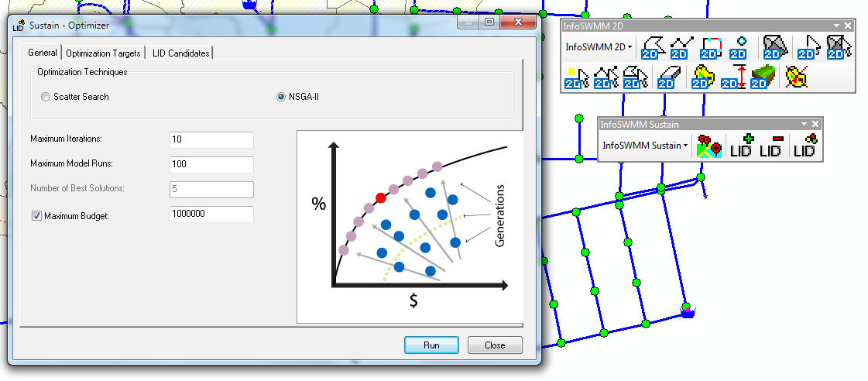This screenshot has width=868, height=381.
Task: Click the add LID icon with plus
Action: pos(742,146)
